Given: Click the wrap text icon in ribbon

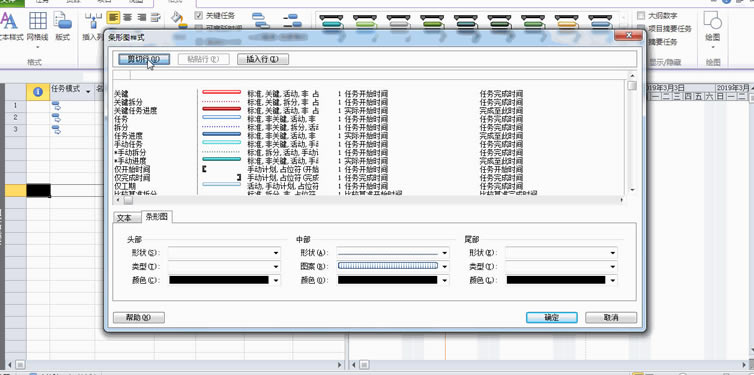Looking at the screenshot, I should click(155, 18).
